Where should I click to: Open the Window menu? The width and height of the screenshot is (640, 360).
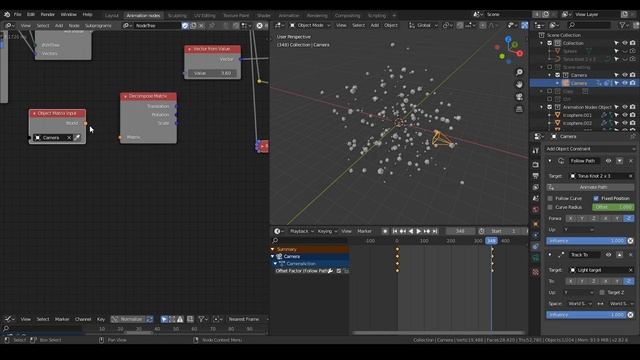point(69,14)
